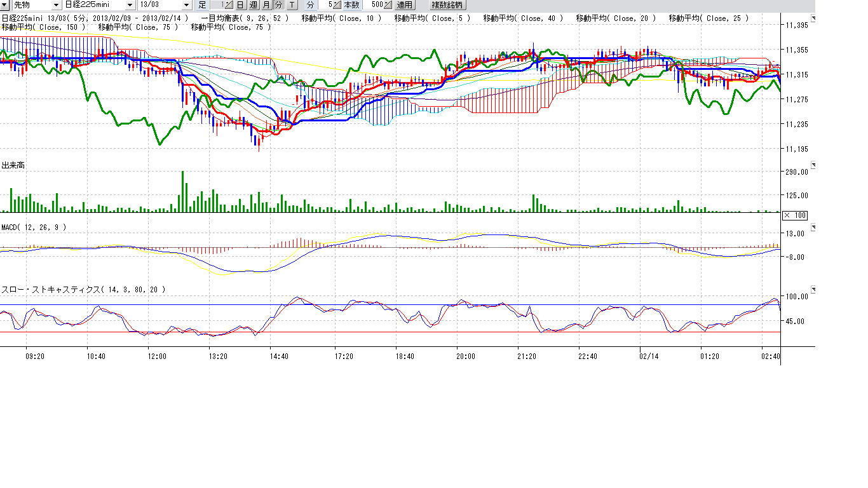Viewport: 868px width, 488px height.
Task: Click the 足 field spinner icon
Action: coord(229,5)
